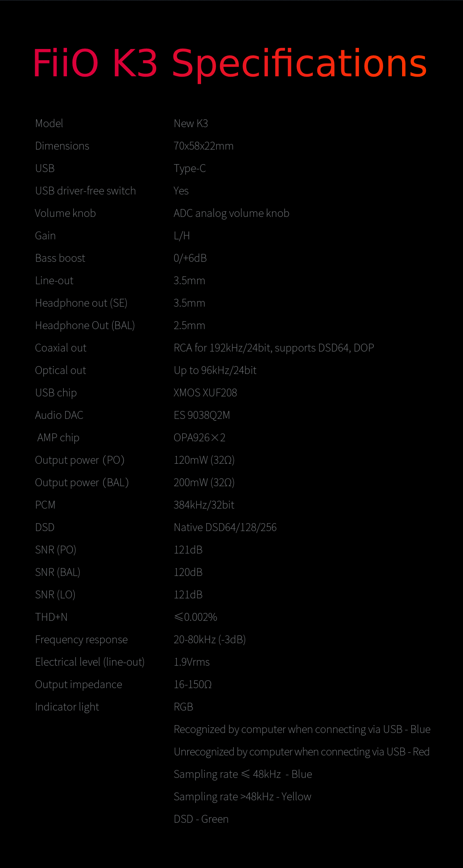The width and height of the screenshot is (463, 868).
Task: Select the DSD - Green indicator text
Action: click(x=201, y=819)
